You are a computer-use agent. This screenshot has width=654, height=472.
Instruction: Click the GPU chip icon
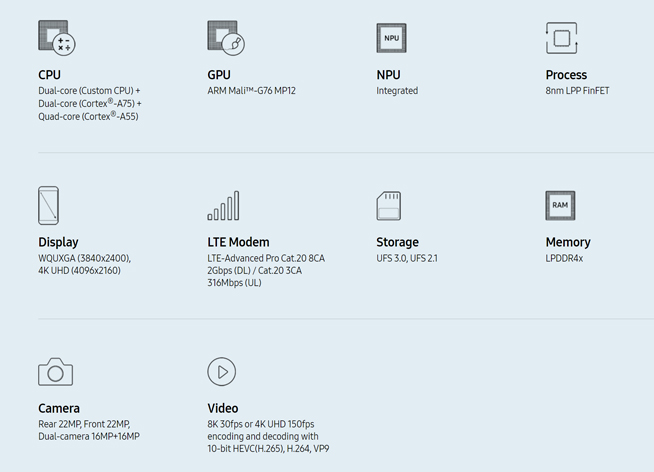(225, 38)
